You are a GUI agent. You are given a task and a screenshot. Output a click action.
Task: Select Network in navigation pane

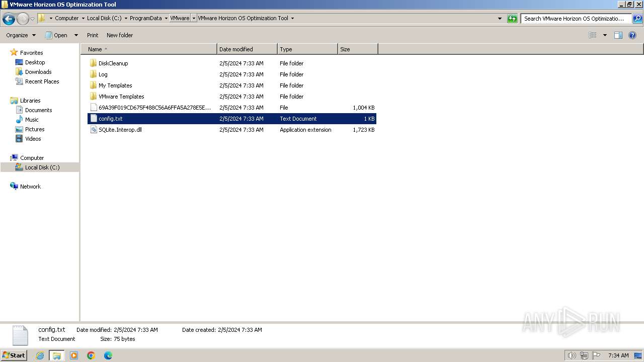click(30, 187)
